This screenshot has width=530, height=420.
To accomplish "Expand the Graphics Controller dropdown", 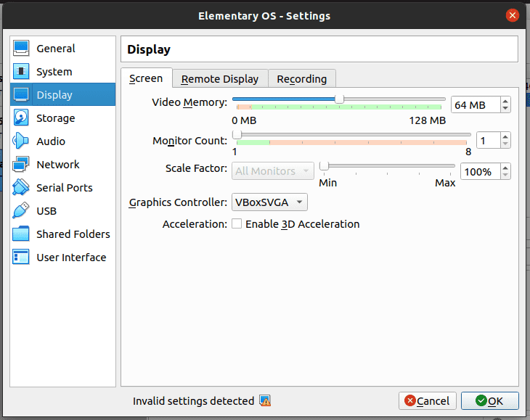I will point(269,203).
